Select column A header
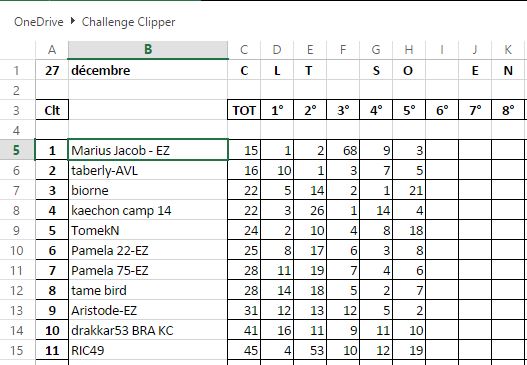The height and width of the screenshot is (365, 527). [x=52, y=50]
